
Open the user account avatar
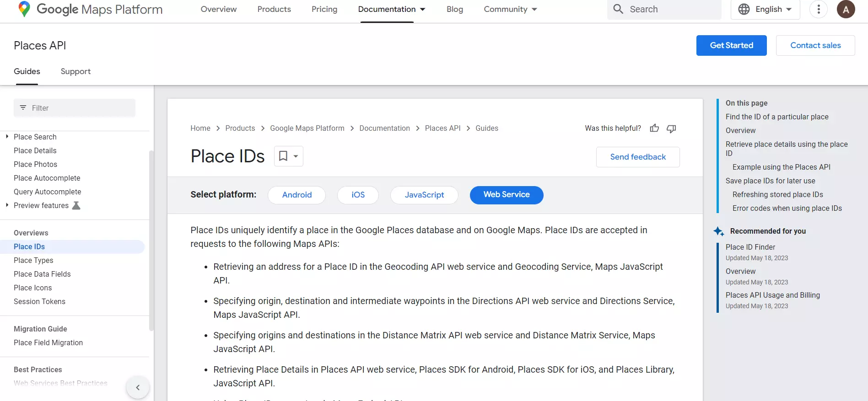[846, 9]
